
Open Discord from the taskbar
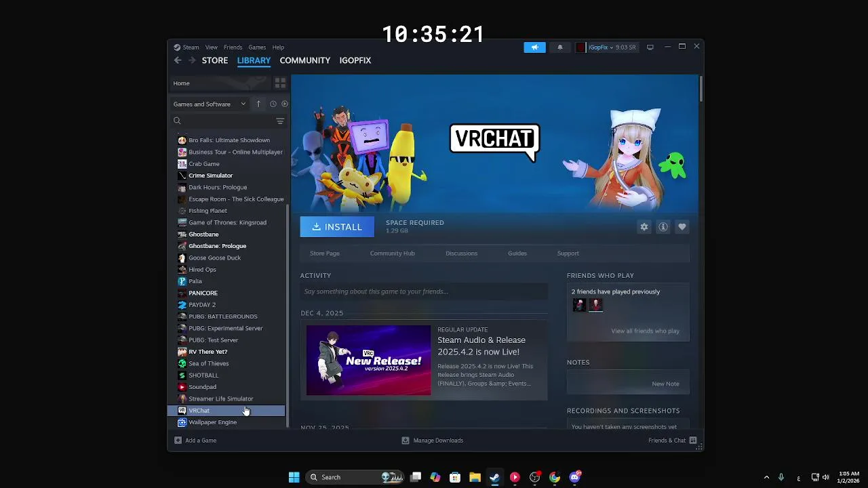pos(575,477)
